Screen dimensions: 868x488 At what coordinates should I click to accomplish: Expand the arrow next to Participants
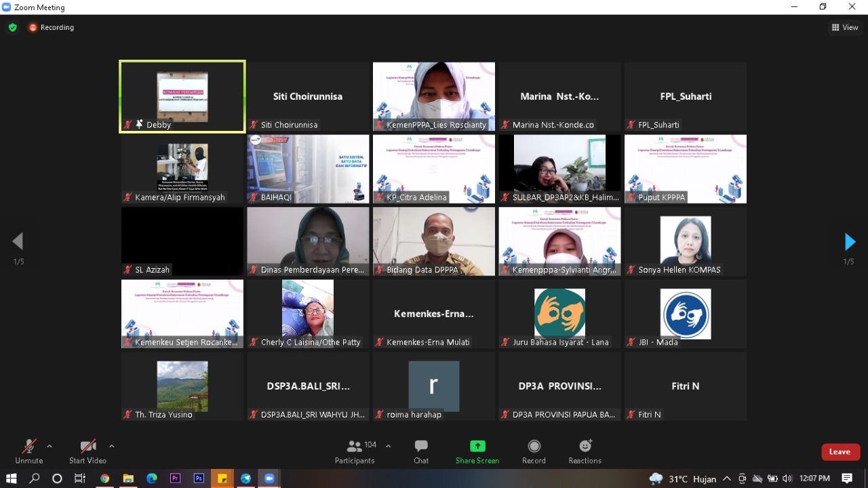coord(388,446)
